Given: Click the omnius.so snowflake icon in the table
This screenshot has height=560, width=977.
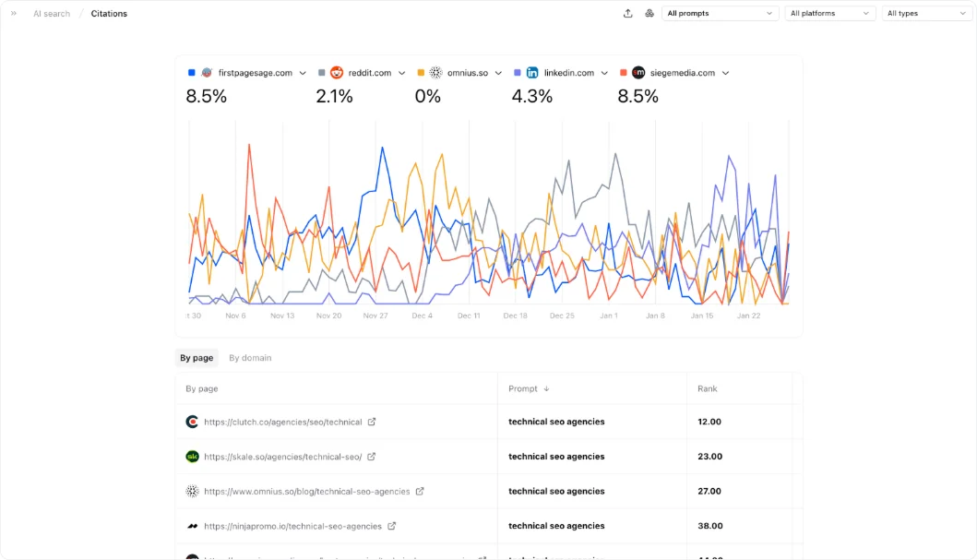Looking at the screenshot, I should coord(192,491).
